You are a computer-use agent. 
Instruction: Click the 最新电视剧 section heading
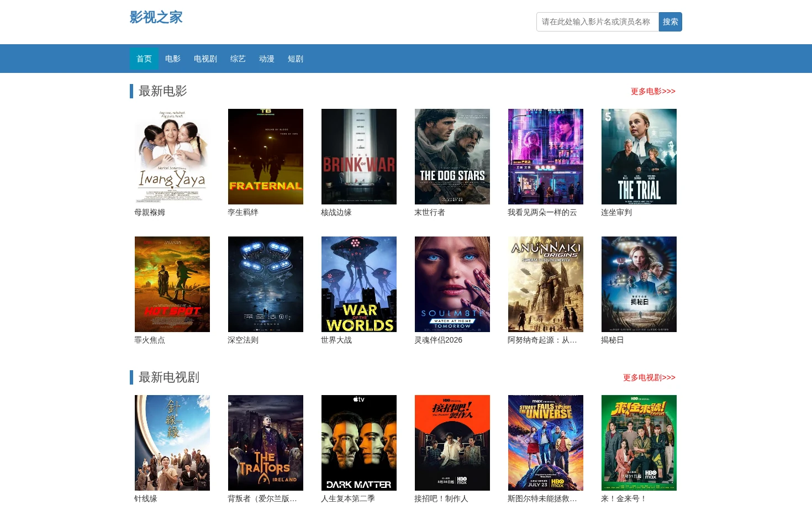(169, 377)
